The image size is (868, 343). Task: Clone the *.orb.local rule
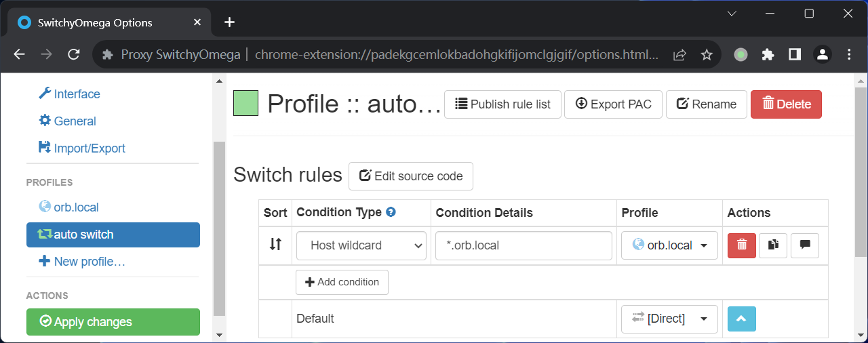click(773, 245)
